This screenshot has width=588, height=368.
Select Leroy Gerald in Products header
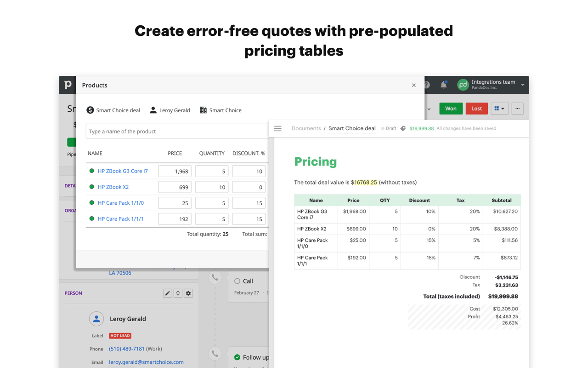click(x=175, y=110)
